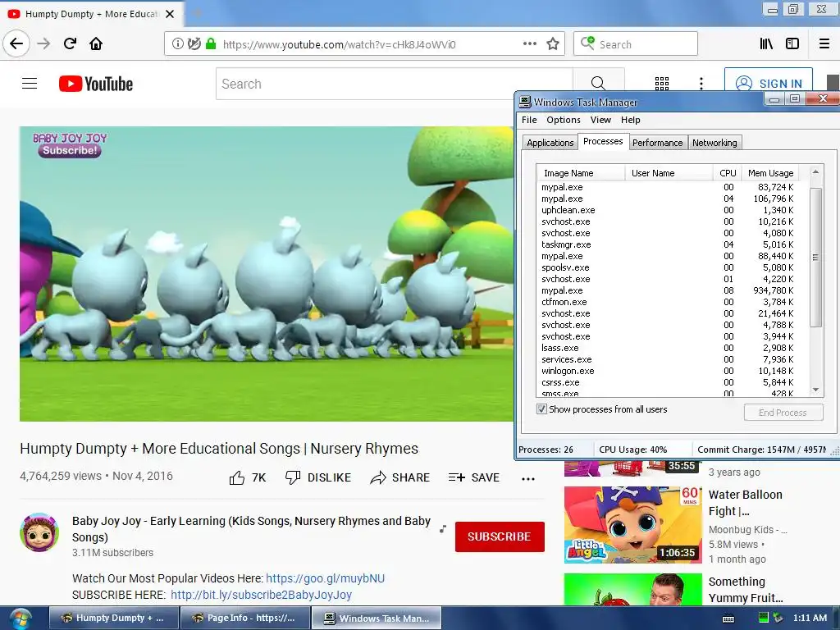This screenshot has width=840, height=630.
Task: Open YouTube settings vertical dots menu
Action: pos(701,83)
